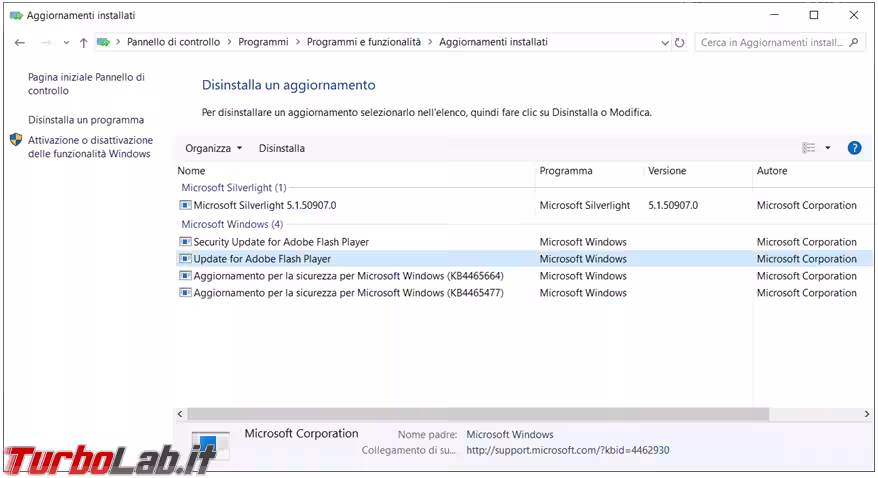Open the address bar history dropdown

665,43
